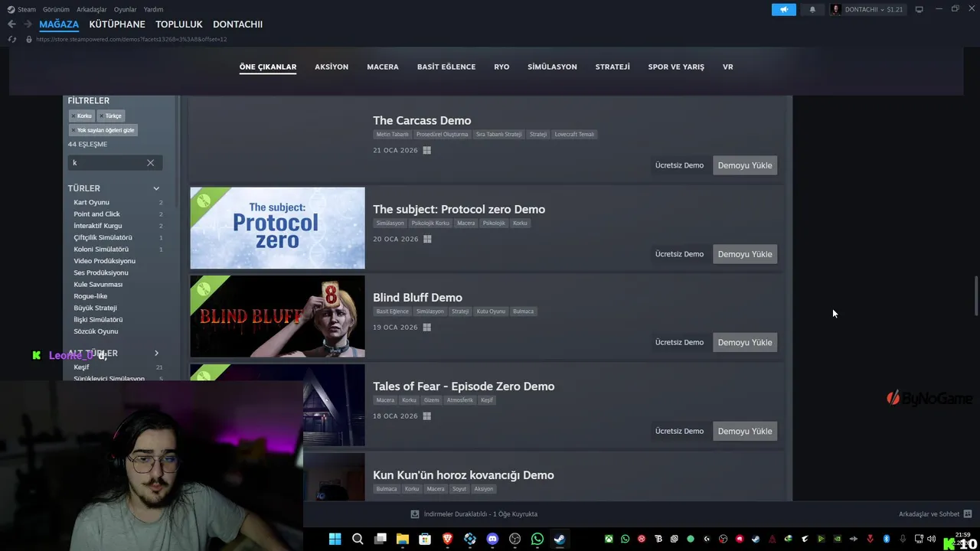Viewport: 980px width, 551px height.
Task: Remove the 'Yok sayılan öğeleri gizle' filter
Action: (103, 130)
